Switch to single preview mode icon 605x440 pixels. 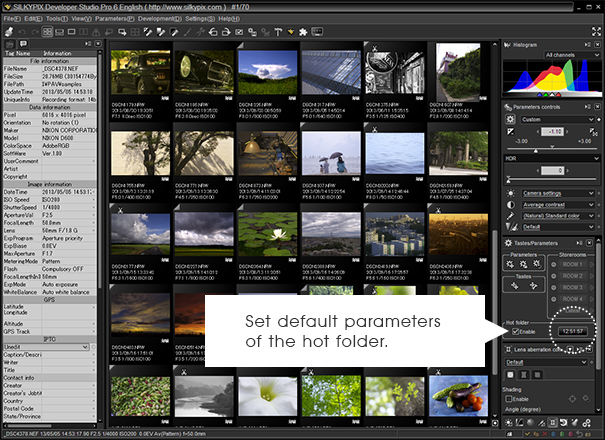71,32
